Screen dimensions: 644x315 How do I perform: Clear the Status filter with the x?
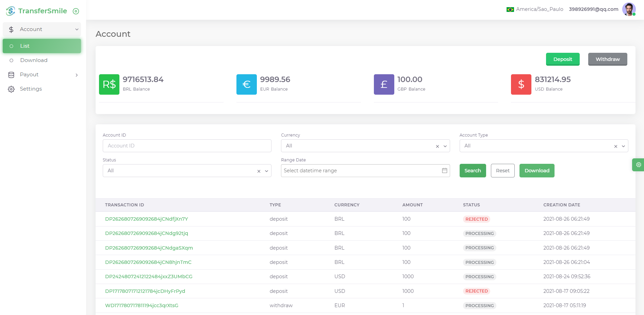(259, 171)
